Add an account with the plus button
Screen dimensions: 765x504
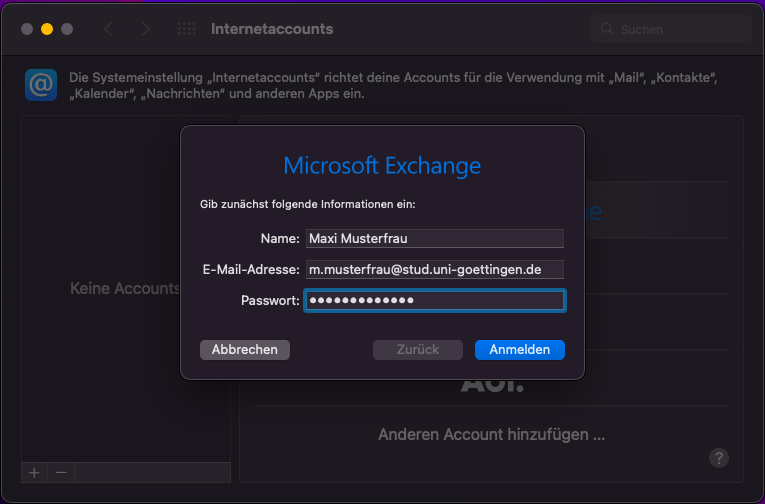click(34, 473)
